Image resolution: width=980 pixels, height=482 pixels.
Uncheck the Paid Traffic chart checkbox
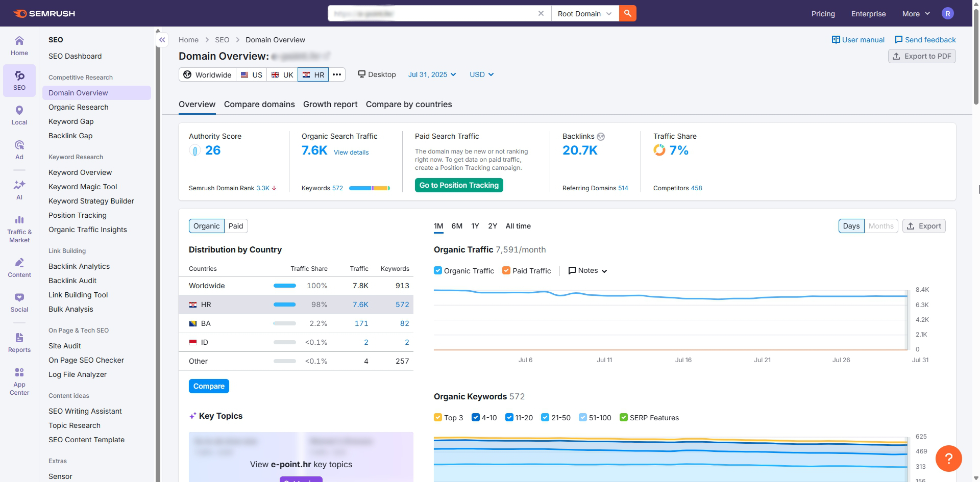(x=506, y=270)
